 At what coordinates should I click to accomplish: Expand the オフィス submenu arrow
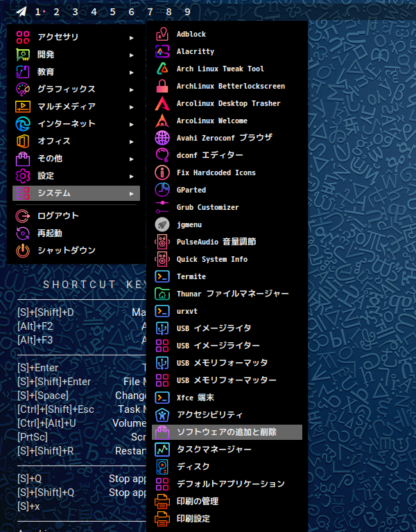(132, 141)
